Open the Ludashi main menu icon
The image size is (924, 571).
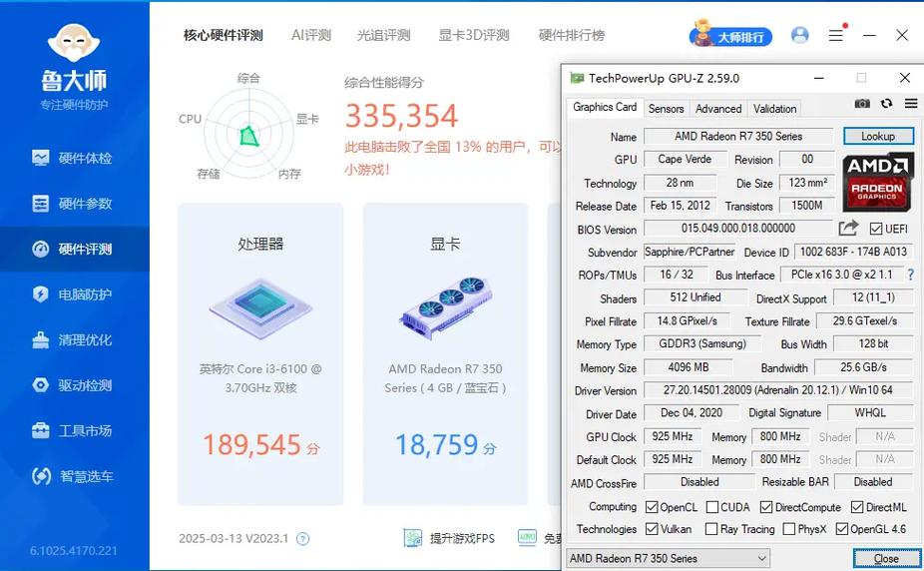836,35
